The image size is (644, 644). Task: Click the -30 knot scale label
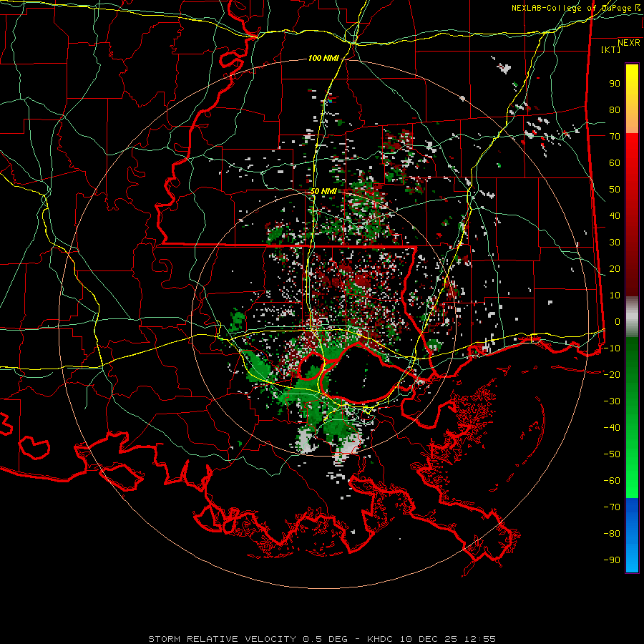pos(612,401)
